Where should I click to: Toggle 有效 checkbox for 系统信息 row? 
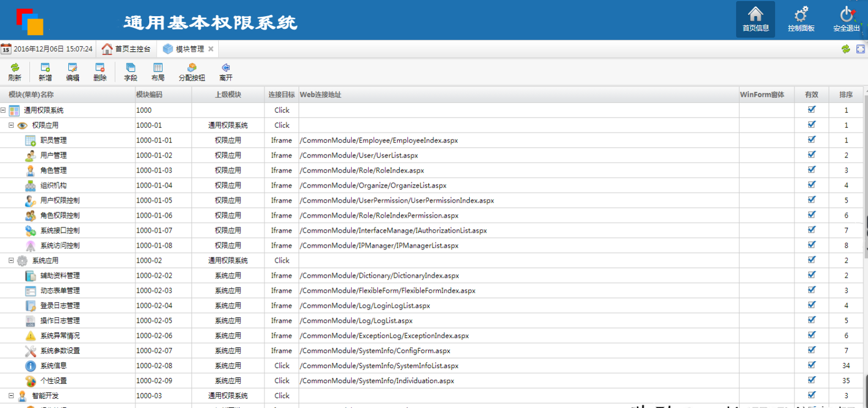click(x=811, y=365)
